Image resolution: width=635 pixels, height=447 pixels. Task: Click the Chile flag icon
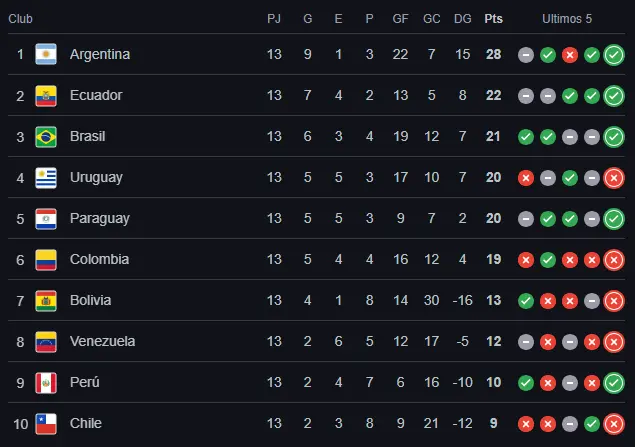(46, 424)
